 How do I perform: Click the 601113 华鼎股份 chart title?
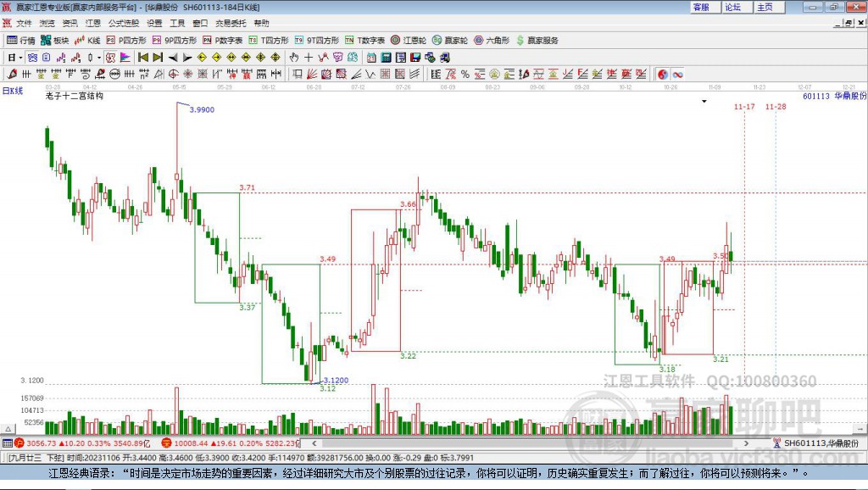point(834,96)
